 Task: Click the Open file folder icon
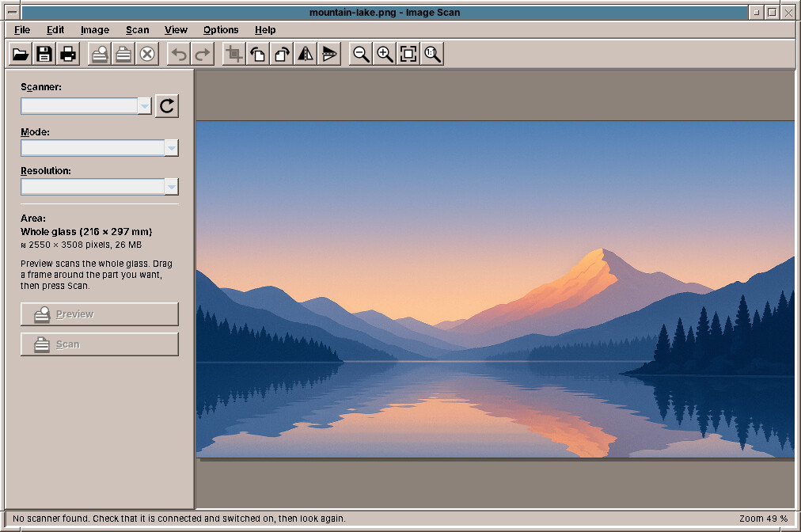tap(21, 54)
